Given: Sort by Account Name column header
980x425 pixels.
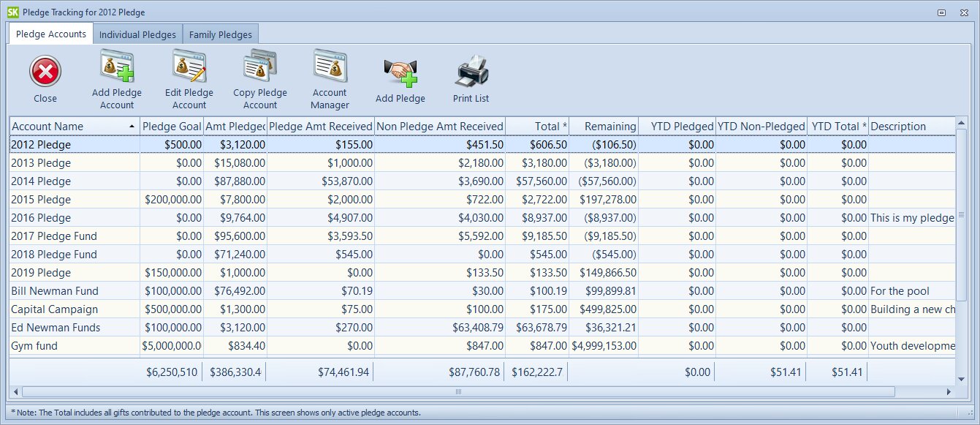Looking at the screenshot, I should pos(74,127).
